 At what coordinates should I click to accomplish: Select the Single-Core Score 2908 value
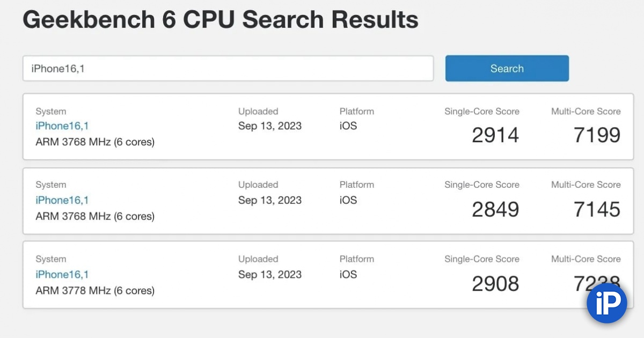pyautogui.click(x=495, y=283)
